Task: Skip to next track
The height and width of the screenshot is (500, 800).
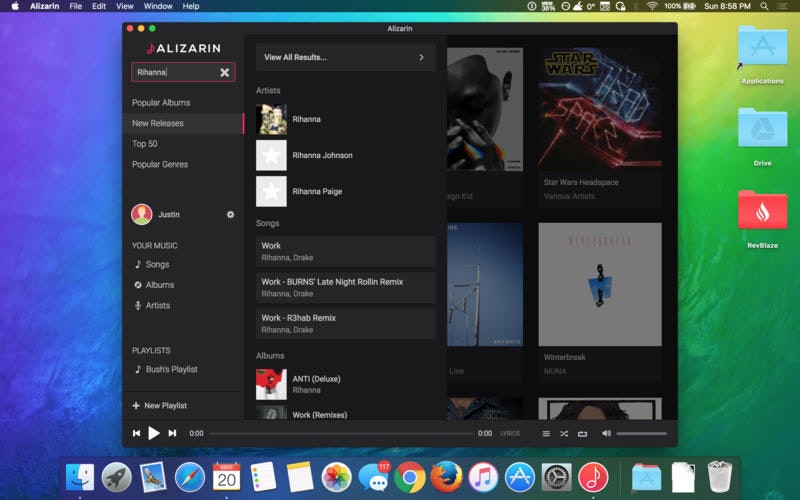Action: tap(172, 433)
